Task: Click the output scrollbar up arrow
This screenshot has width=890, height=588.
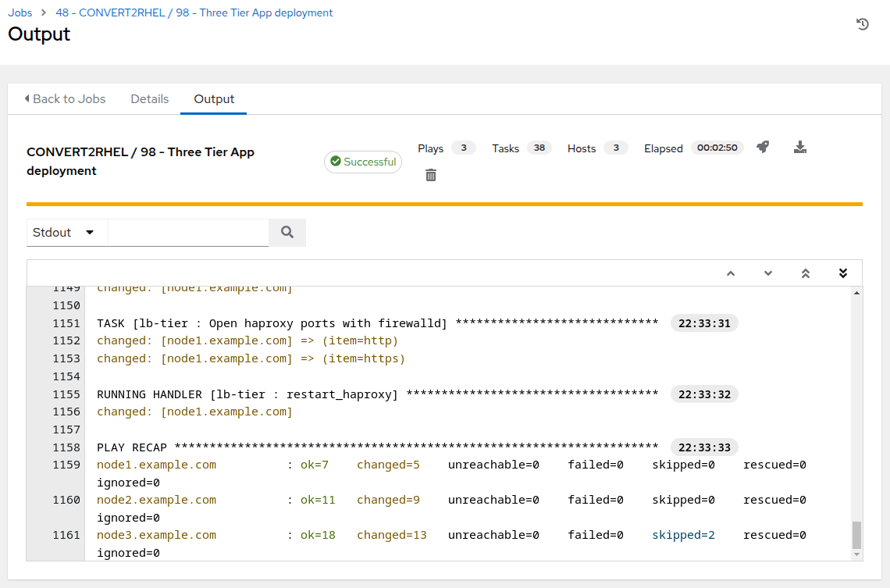Action: click(856, 293)
